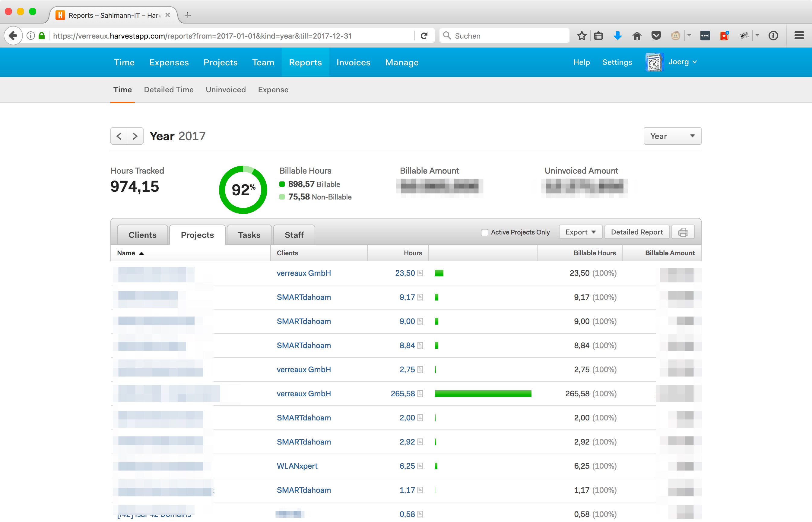Go to next year arrow
Viewport: 812px width, 522px height.
[135, 136]
